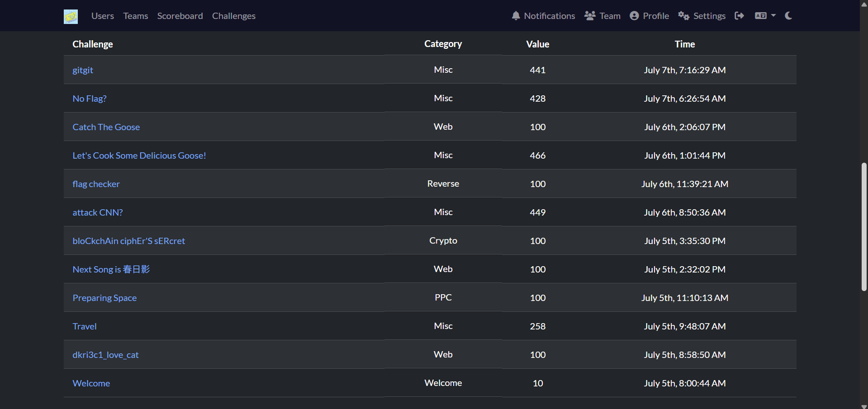Image resolution: width=868 pixels, height=409 pixels.
Task: Expand the language selector dropdown
Action: 765,16
